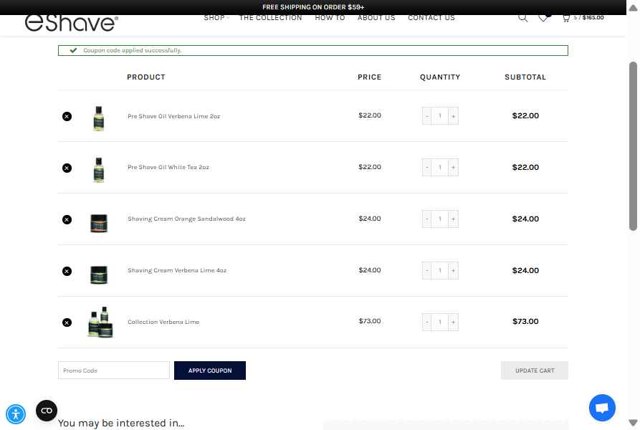
Task: Click Pre Shave Oil White Tea thumbnail
Action: [x=99, y=170]
